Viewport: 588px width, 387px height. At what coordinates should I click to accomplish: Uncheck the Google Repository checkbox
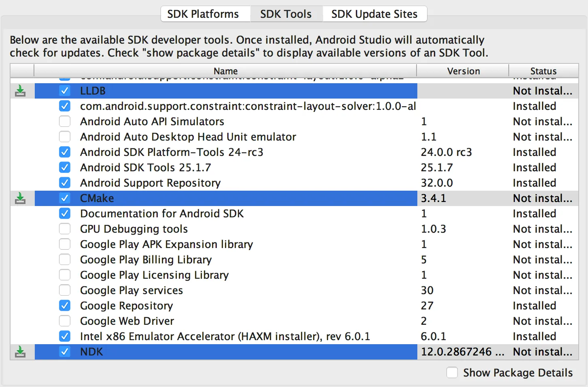[x=65, y=306]
